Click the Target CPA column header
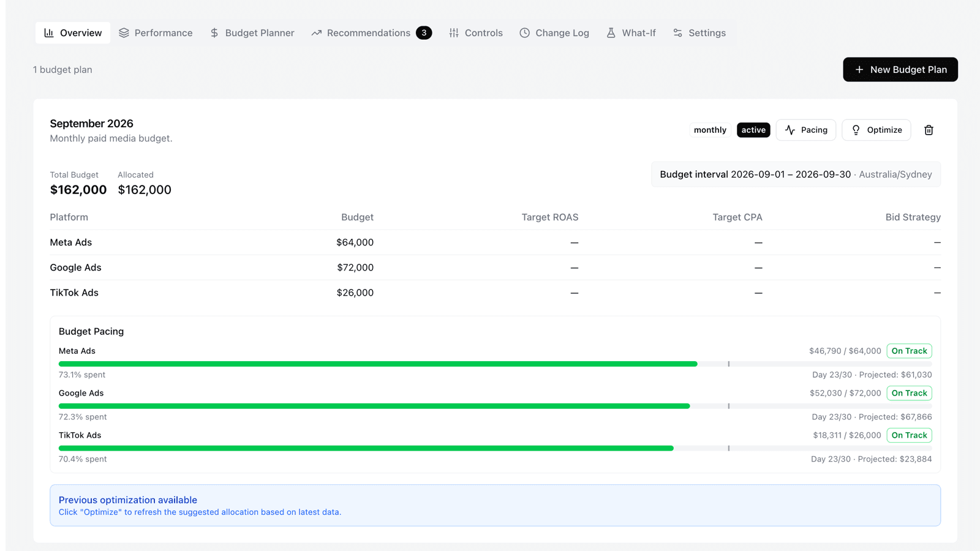The width and height of the screenshot is (980, 551). [737, 217]
